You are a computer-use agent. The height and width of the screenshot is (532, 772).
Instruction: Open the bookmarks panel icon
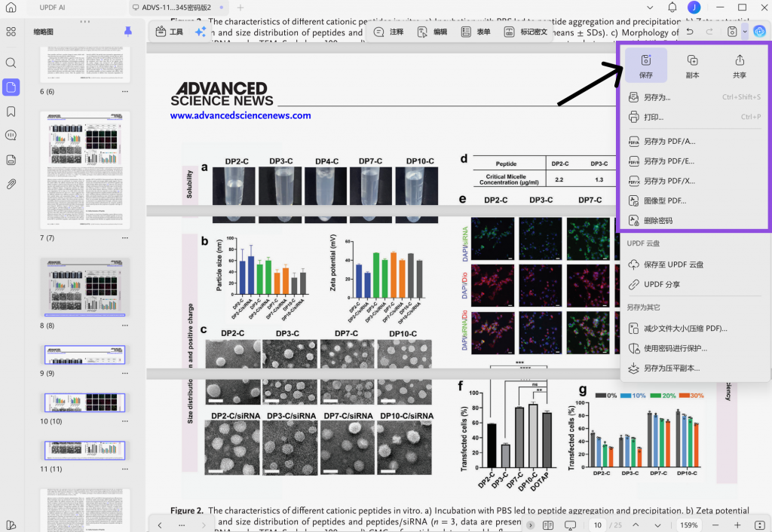(11, 112)
